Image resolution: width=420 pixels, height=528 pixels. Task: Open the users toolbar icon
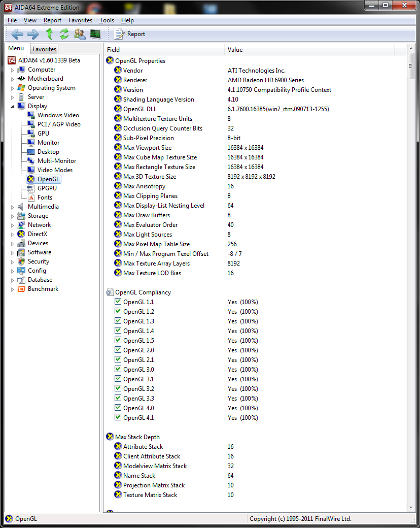[x=80, y=34]
